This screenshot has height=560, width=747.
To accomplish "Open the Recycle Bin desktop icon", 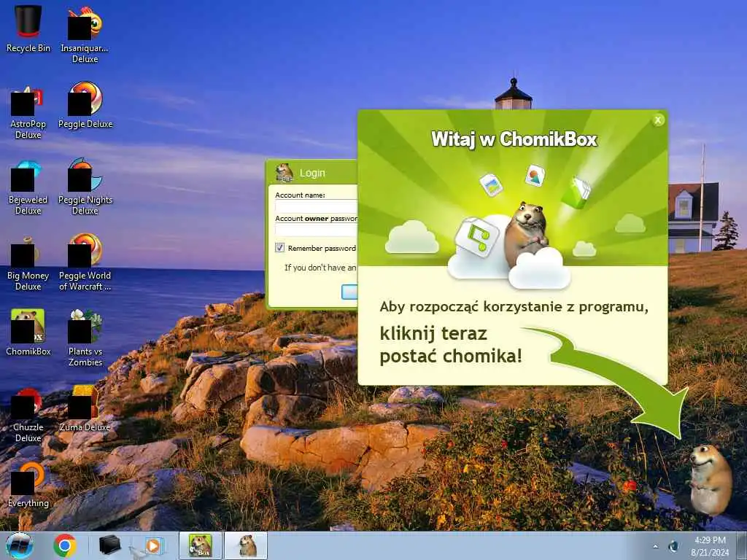I will click(28, 28).
